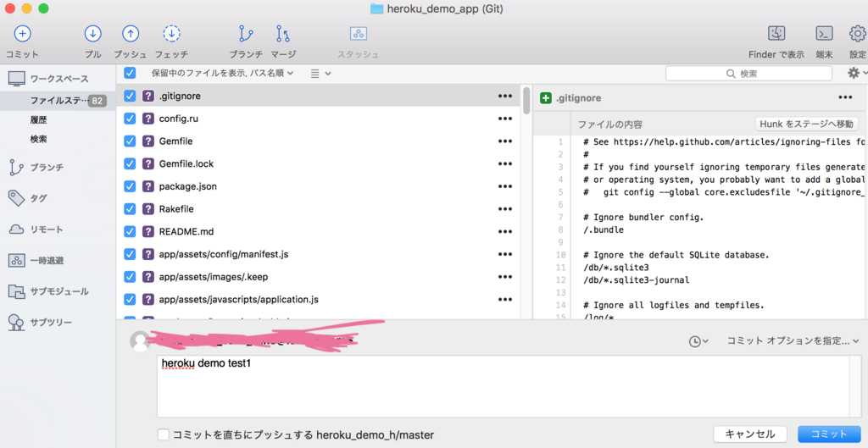
Task: Click the user avatar icon
Action: tap(140, 341)
